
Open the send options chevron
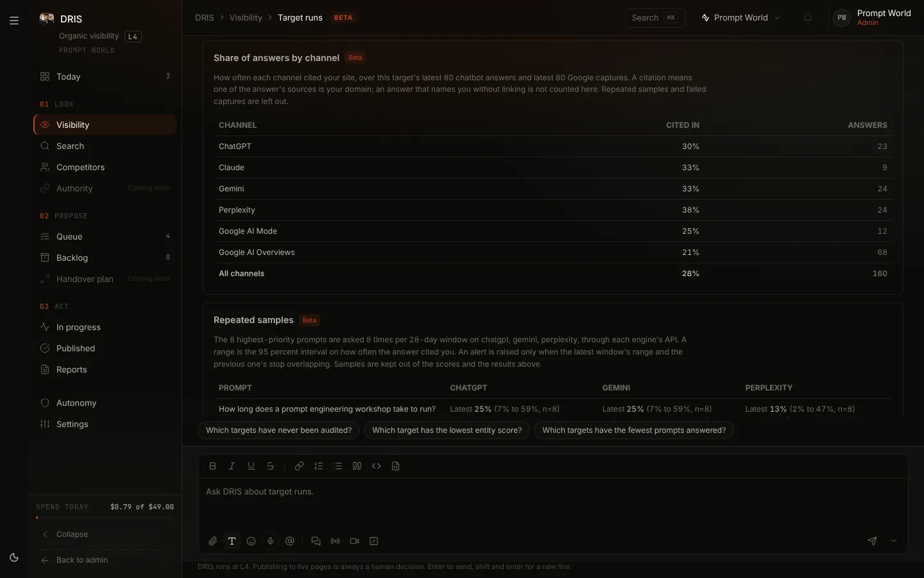point(894,541)
